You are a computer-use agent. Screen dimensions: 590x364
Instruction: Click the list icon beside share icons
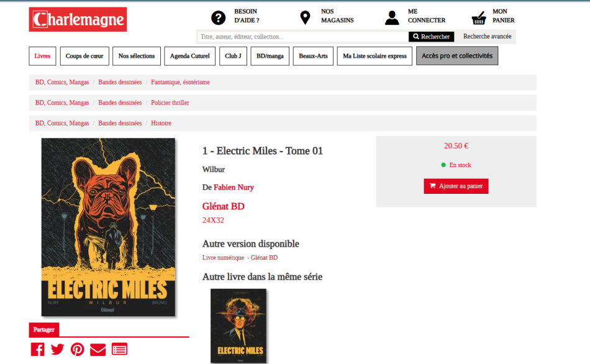pos(119,349)
